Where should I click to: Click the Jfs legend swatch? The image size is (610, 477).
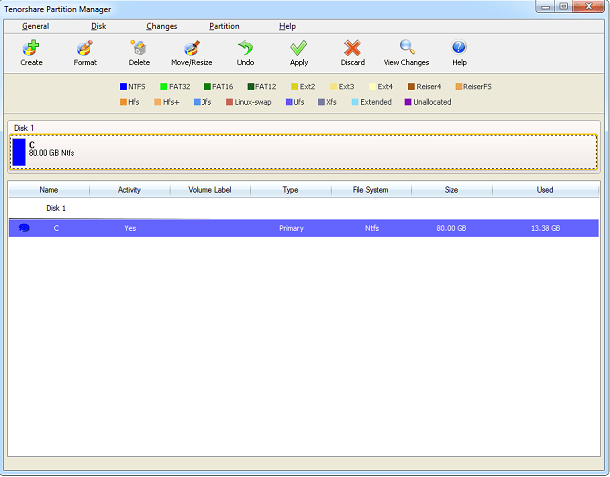coord(197,102)
